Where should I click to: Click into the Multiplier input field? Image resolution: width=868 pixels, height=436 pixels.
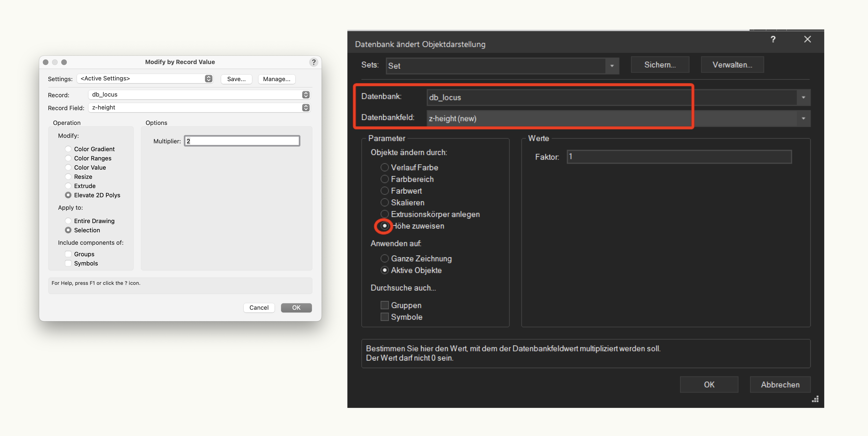242,141
